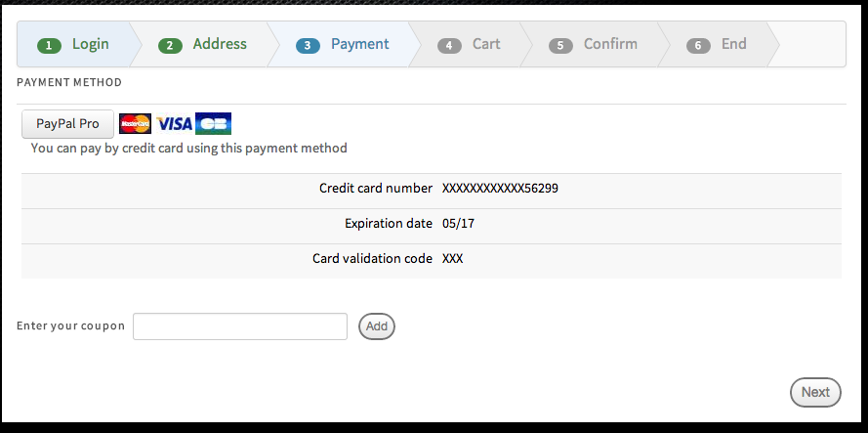The image size is (868, 433).
Task: Proceed with the Next button
Action: 815,392
